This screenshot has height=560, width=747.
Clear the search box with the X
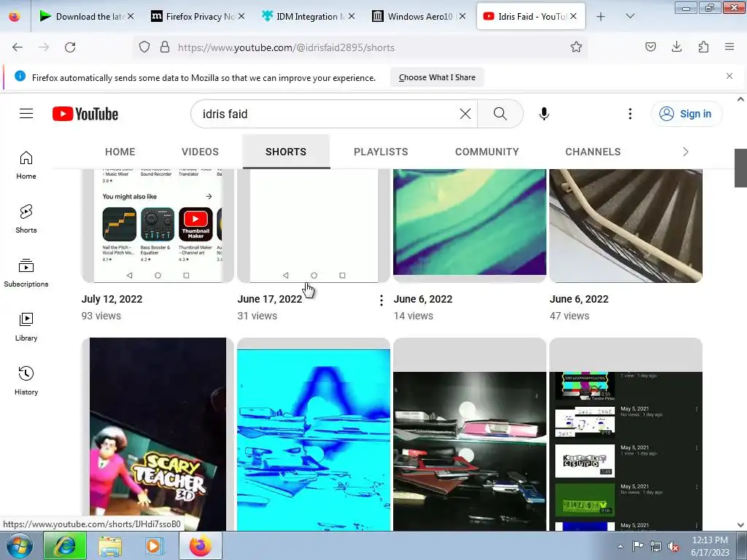coord(465,114)
